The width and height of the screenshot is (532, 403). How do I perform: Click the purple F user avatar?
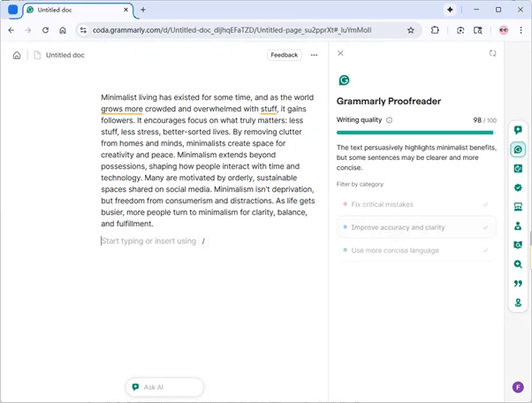518,387
